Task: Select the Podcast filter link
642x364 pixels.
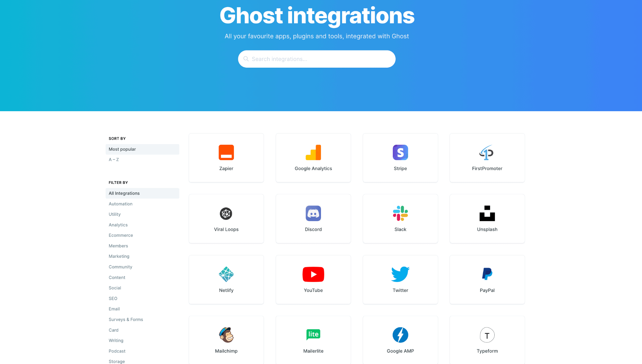Action: click(x=117, y=351)
